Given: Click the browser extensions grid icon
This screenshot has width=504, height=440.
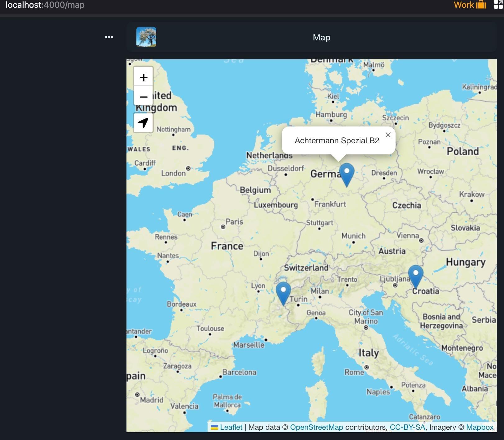Looking at the screenshot, I should 499,5.
